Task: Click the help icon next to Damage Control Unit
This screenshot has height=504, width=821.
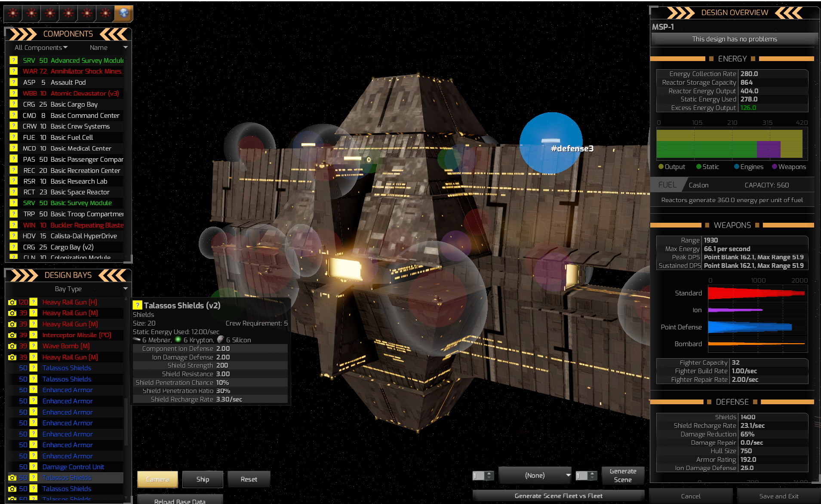Action: [33, 467]
